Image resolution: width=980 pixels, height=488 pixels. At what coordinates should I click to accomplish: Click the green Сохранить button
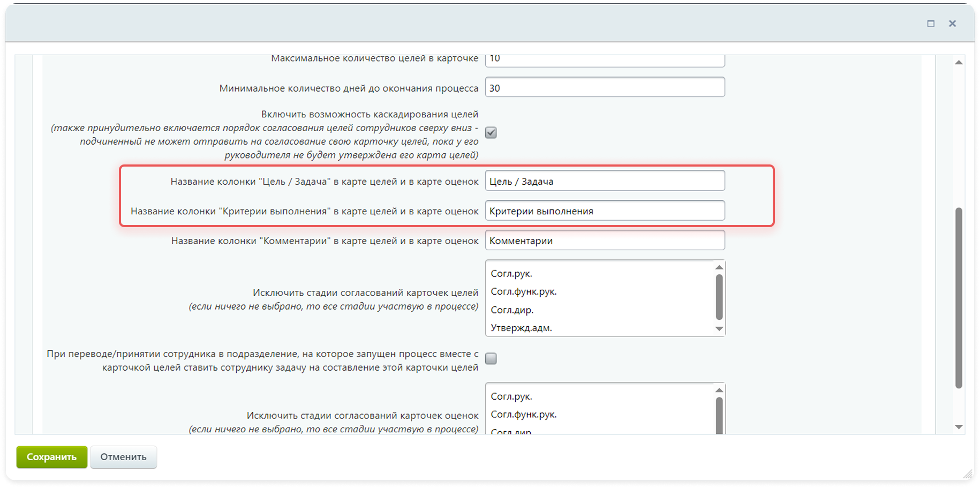click(x=51, y=457)
